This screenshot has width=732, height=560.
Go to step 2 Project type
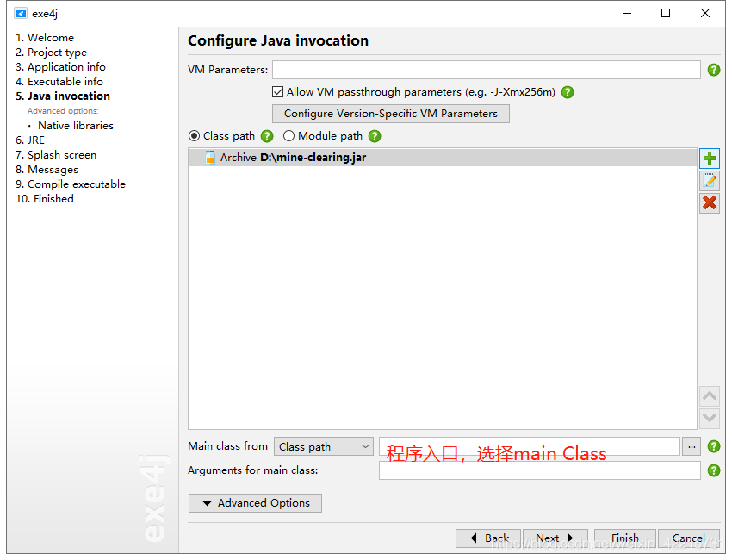[52, 53]
